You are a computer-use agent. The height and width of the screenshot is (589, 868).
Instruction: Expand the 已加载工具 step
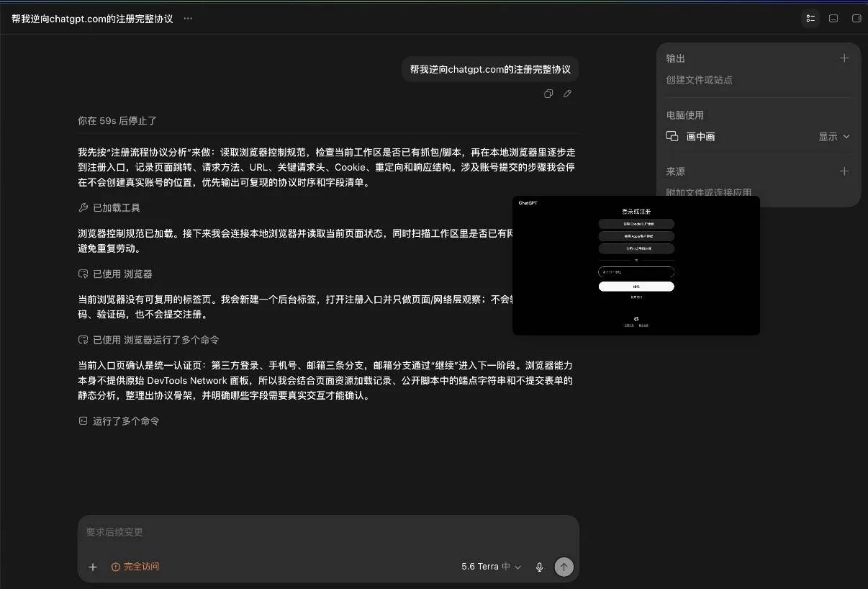(109, 208)
